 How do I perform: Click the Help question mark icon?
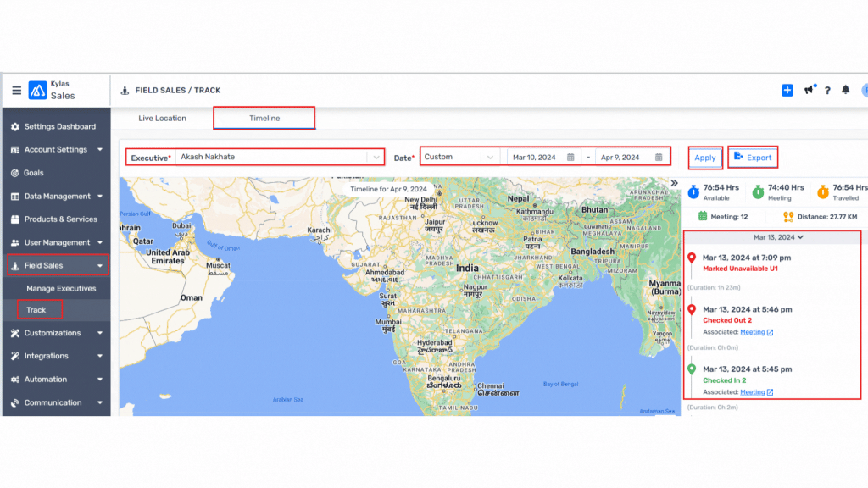point(828,90)
